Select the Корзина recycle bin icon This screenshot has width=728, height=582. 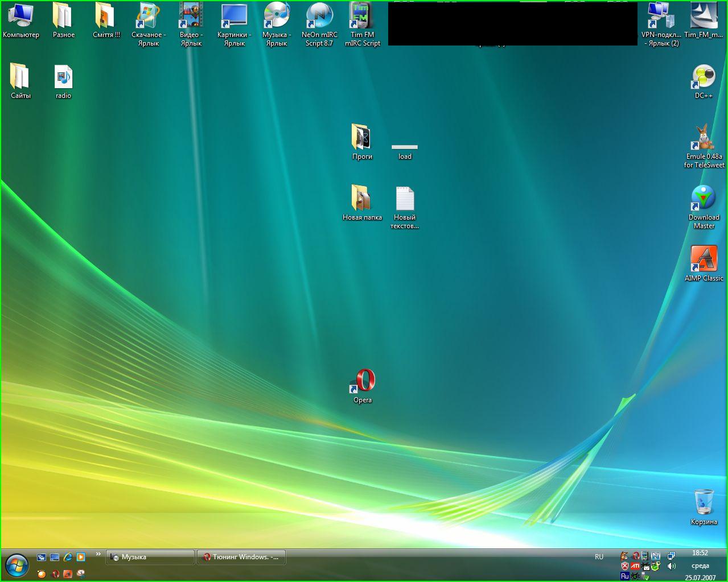pyautogui.click(x=704, y=502)
